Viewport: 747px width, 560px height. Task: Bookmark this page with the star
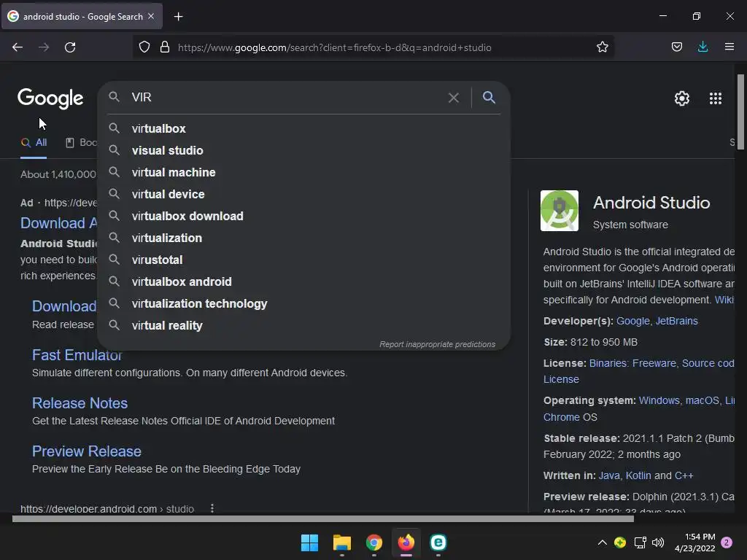[x=602, y=47]
